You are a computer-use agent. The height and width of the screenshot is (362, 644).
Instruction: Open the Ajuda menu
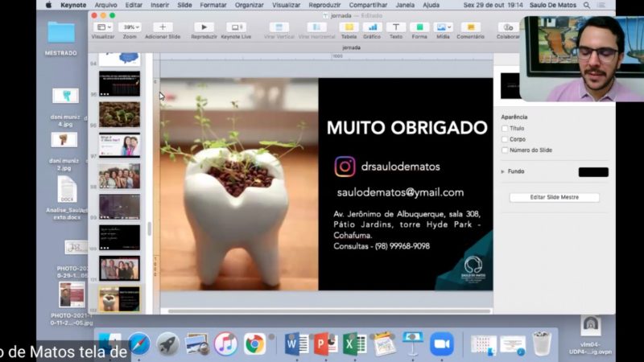[x=431, y=5]
